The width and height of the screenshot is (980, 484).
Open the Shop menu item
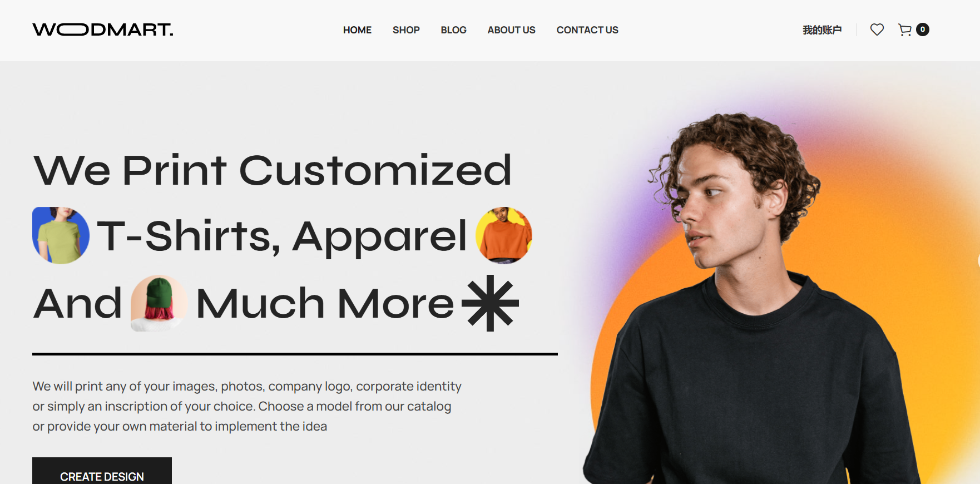tap(406, 30)
